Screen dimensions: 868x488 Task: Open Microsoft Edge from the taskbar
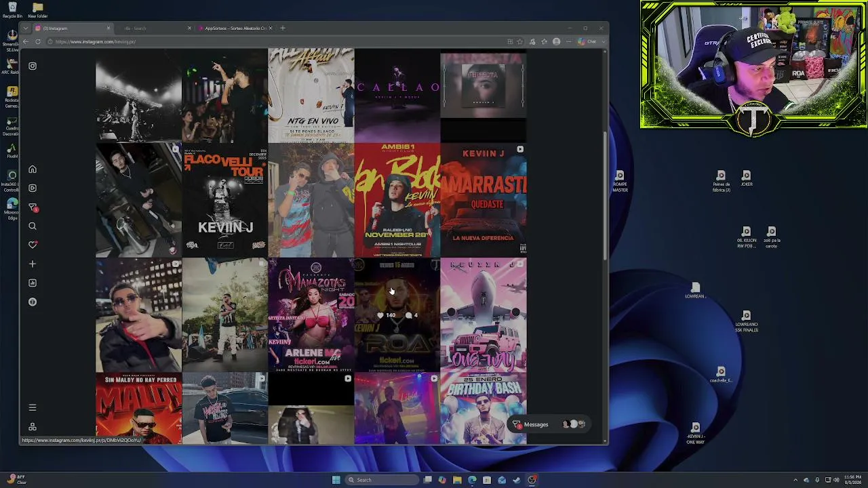click(472, 480)
